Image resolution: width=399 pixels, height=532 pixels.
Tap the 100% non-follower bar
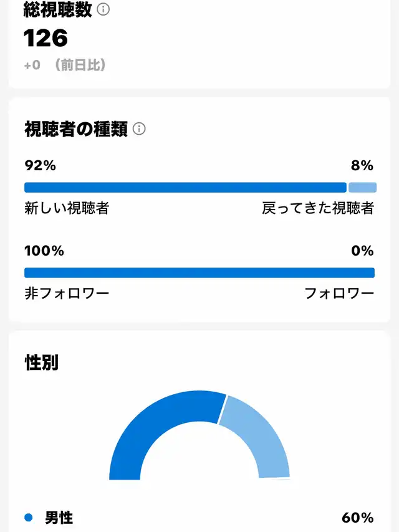[x=199, y=273]
